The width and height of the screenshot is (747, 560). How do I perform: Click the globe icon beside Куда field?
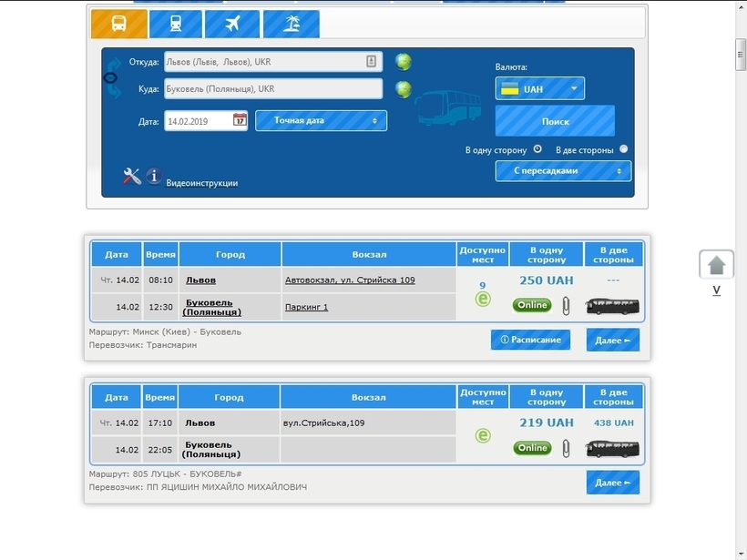pos(403,89)
